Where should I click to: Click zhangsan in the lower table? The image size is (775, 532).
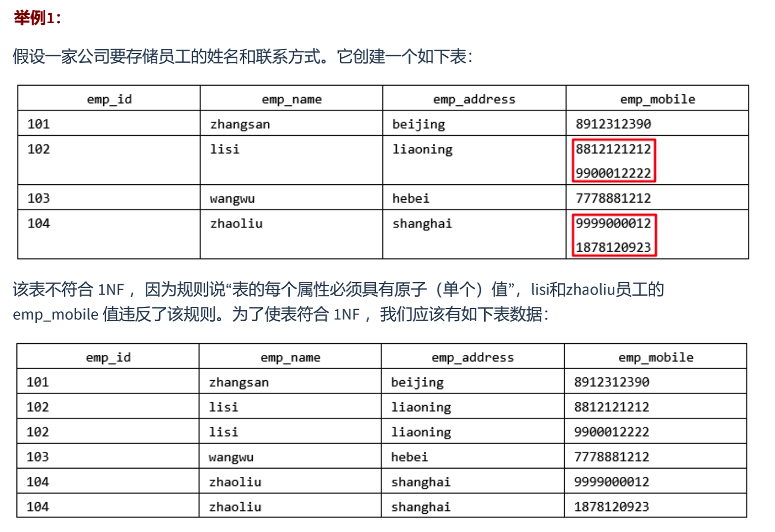tap(239, 382)
